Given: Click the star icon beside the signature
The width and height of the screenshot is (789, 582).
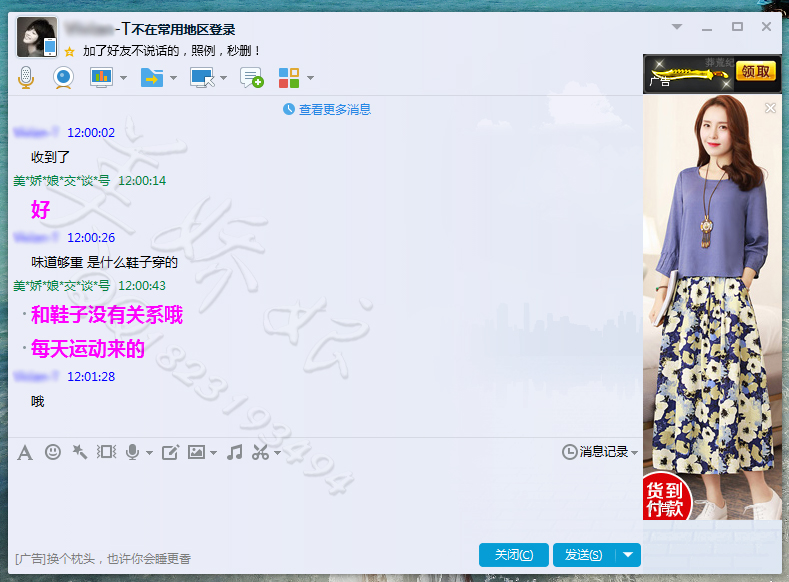Looking at the screenshot, I should tap(69, 51).
